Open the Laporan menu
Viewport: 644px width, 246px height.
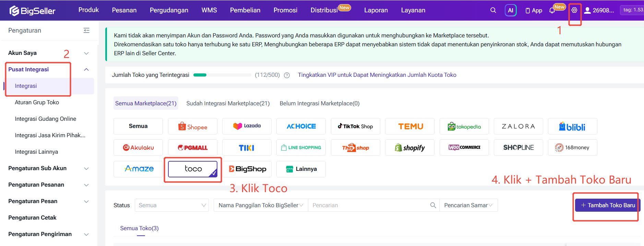coord(376,10)
